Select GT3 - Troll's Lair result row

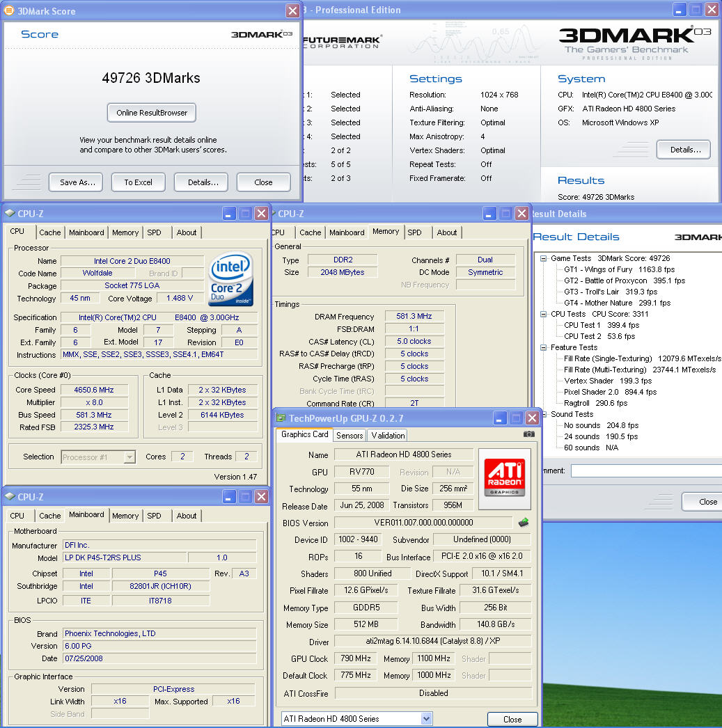coord(611,292)
